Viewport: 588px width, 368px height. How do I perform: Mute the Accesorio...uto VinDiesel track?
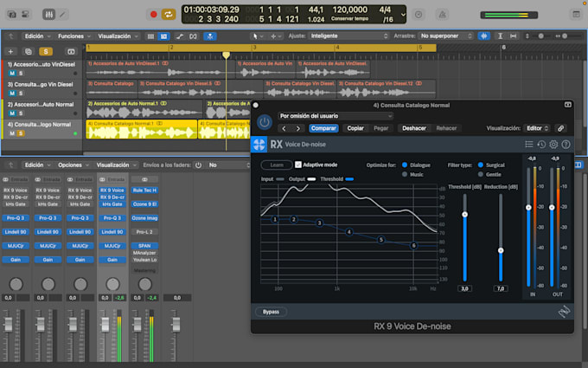point(12,74)
